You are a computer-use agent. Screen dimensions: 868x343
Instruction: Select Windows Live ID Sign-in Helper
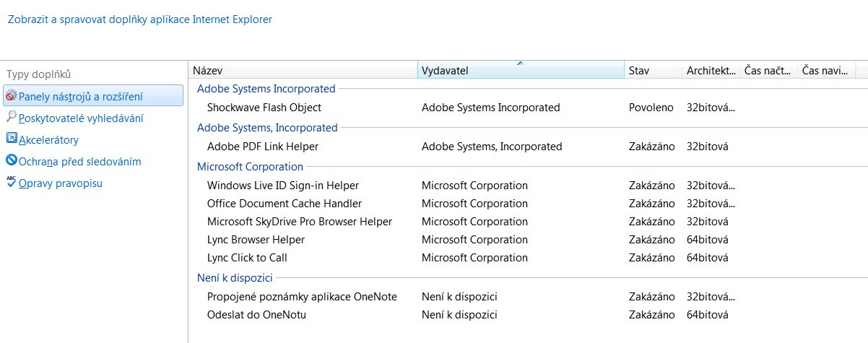click(282, 186)
